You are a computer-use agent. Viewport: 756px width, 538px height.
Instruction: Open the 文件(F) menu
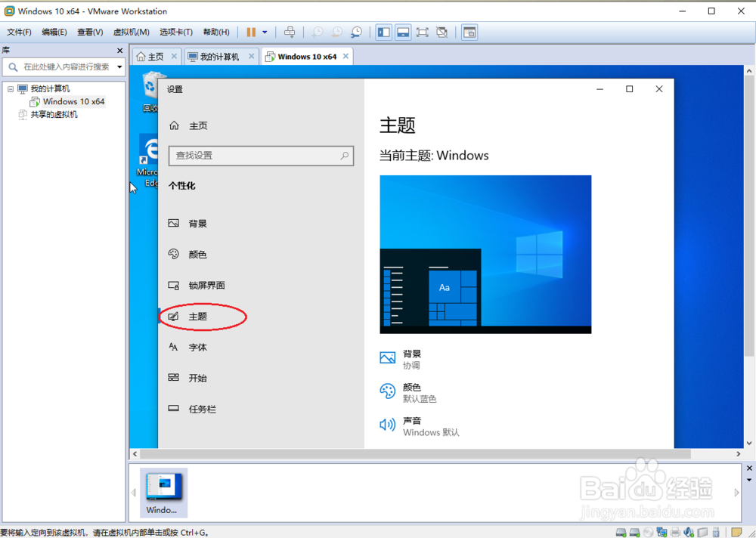20,32
